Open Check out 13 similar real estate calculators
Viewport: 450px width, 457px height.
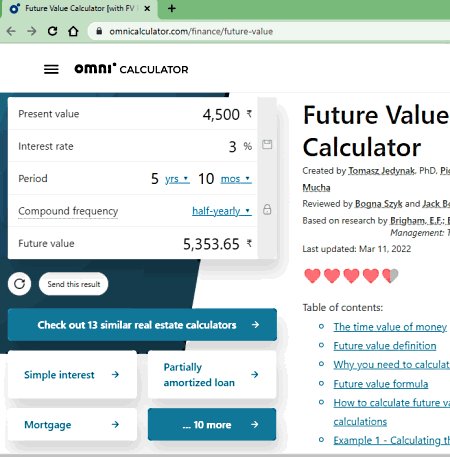pyautogui.click(x=142, y=325)
